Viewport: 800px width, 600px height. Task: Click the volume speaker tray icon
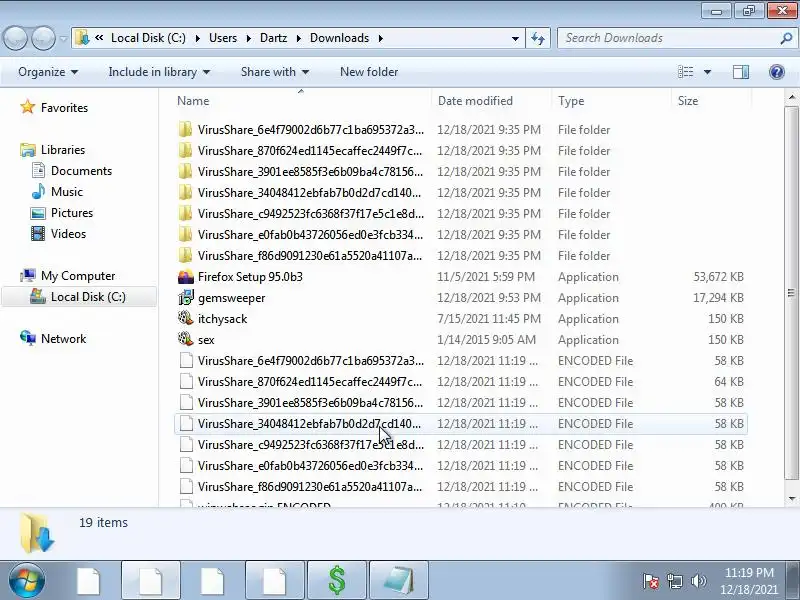[x=698, y=581]
